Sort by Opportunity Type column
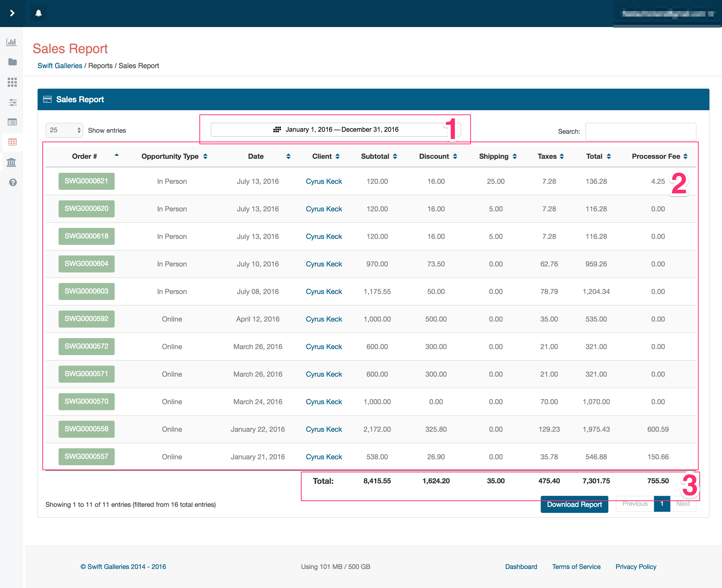Viewport: 722px width, 588px height. [174, 156]
